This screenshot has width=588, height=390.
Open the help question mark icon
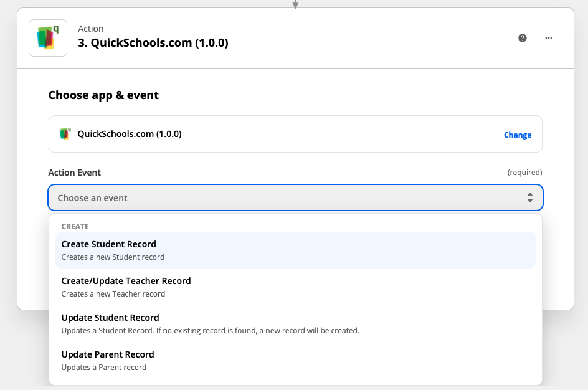523,38
